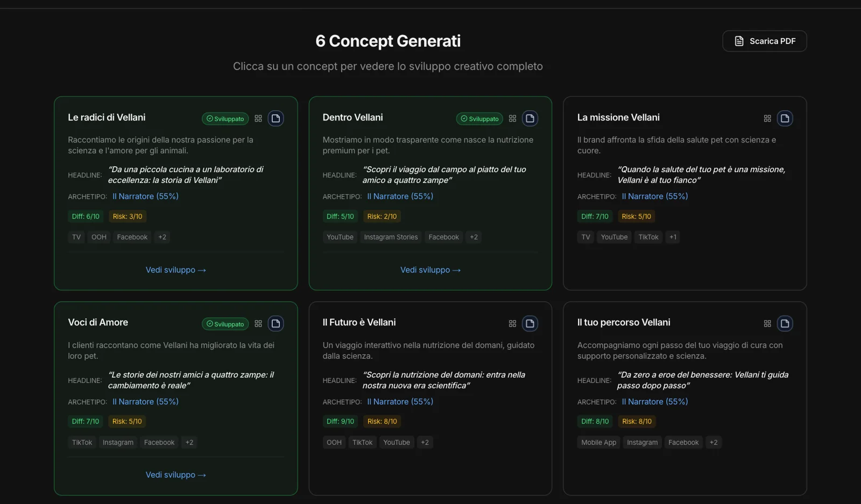Open Vedi sviluppo for Le radici di Vellani

click(x=176, y=270)
